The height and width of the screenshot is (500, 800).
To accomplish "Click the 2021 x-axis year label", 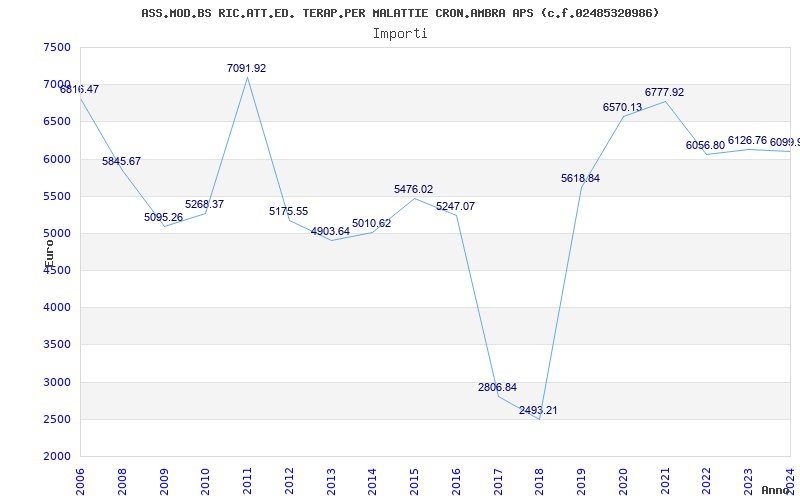I will pyautogui.click(x=665, y=481).
